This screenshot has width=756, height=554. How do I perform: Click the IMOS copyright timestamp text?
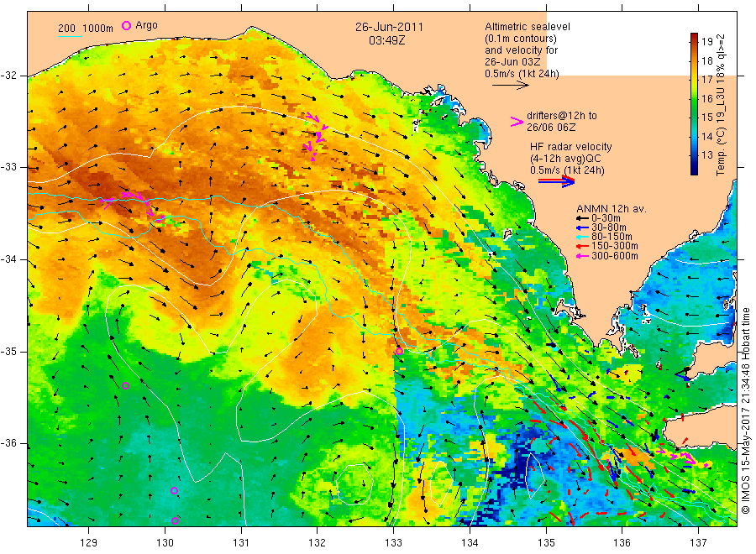(x=745, y=411)
